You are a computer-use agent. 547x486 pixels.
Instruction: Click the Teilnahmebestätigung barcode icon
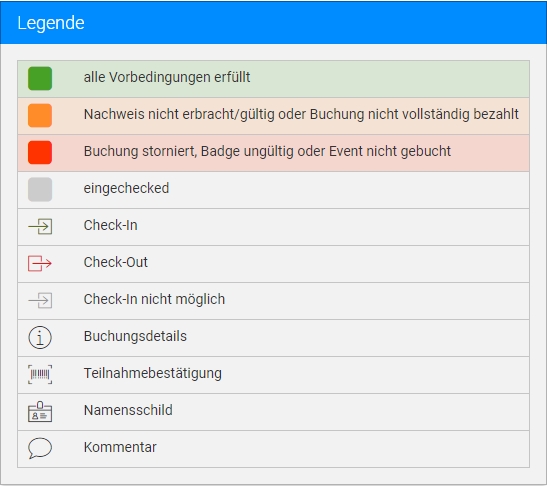coord(40,374)
